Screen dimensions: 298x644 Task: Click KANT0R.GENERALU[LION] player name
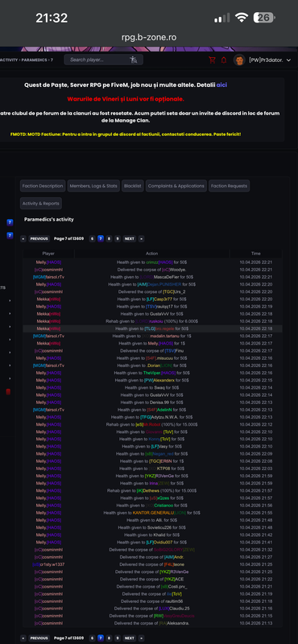coord(159,513)
